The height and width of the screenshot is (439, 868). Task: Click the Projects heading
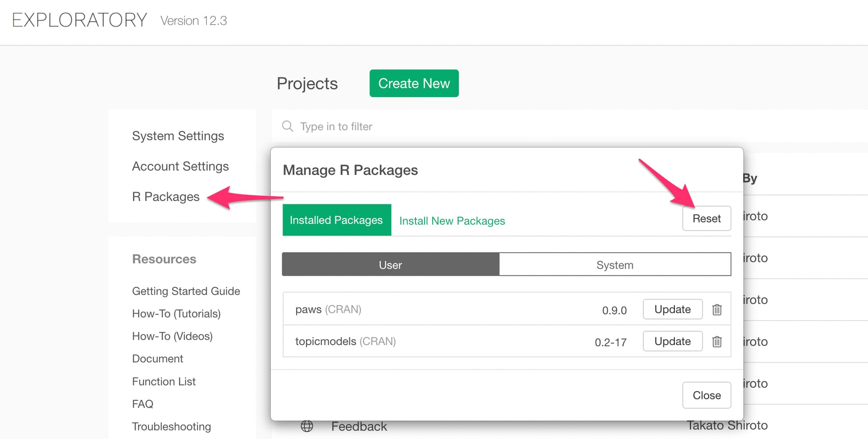pos(307,84)
